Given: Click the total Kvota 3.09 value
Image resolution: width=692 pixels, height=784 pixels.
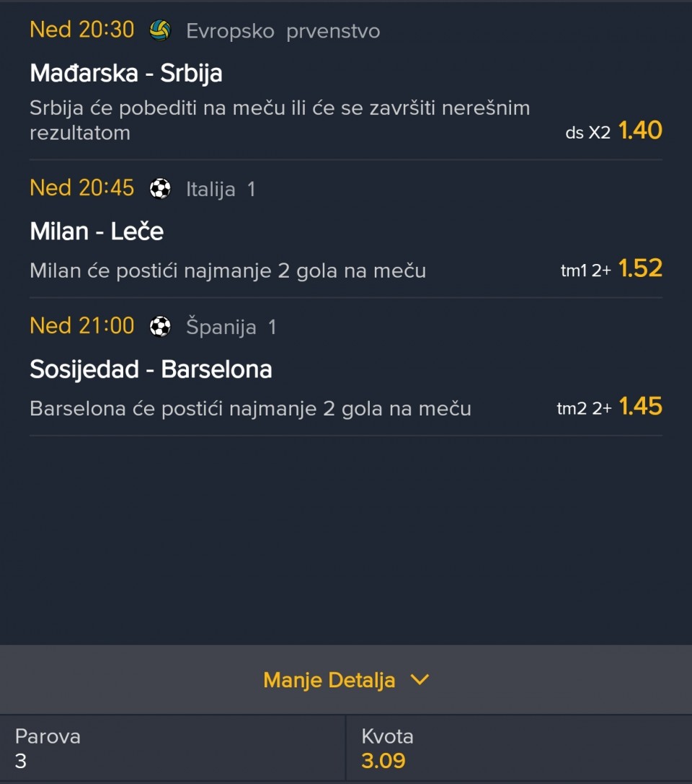Looking at the screenshot, I should tap(383, 760).
